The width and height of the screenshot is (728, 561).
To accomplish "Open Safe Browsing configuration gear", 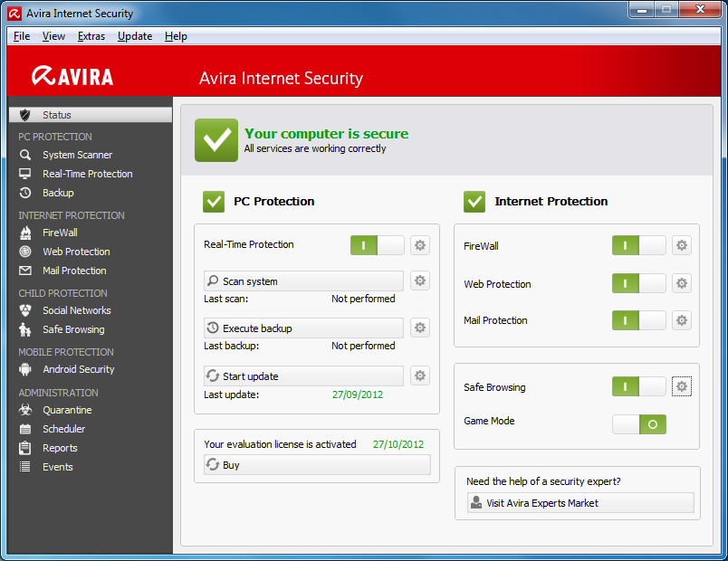I will tap(681, 386).
